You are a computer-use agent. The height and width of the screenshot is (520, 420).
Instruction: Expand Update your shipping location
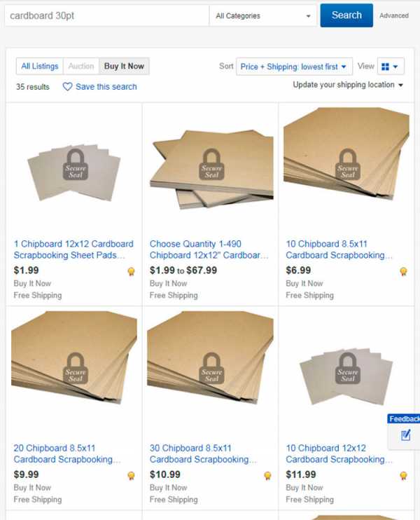click(348, 85)
